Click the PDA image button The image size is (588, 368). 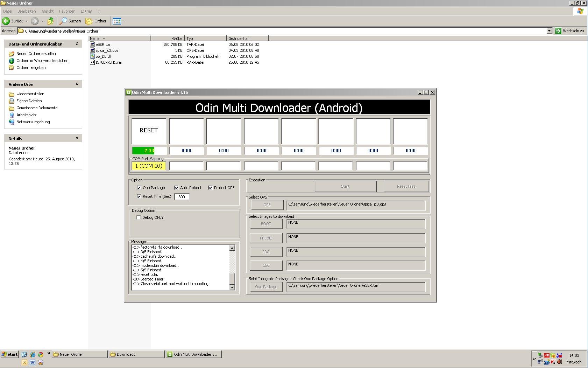[x=266, y=252]
